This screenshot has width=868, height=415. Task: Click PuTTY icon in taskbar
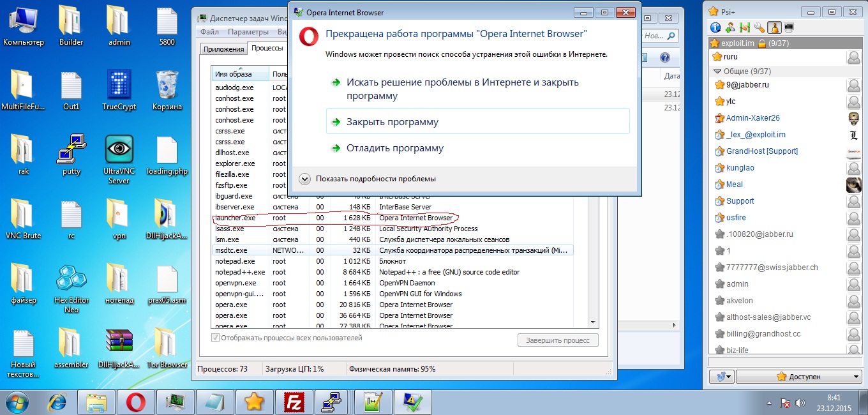click(333, 402)
